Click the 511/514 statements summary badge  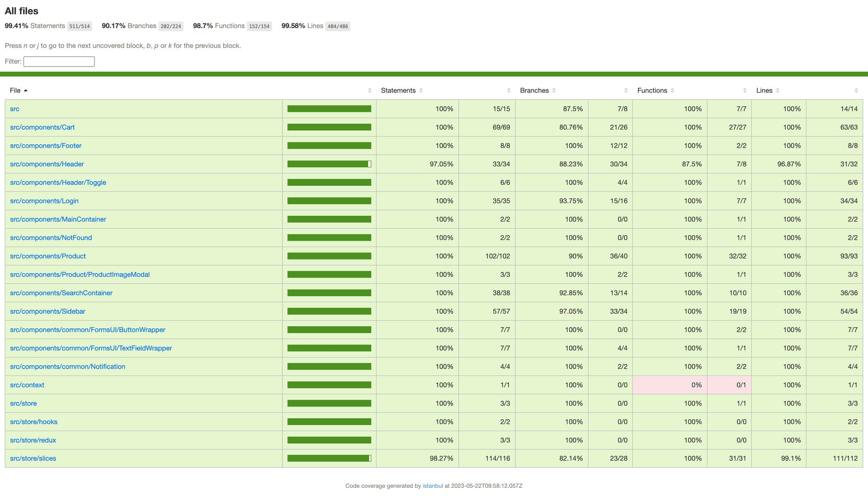[x=80, y=26]
